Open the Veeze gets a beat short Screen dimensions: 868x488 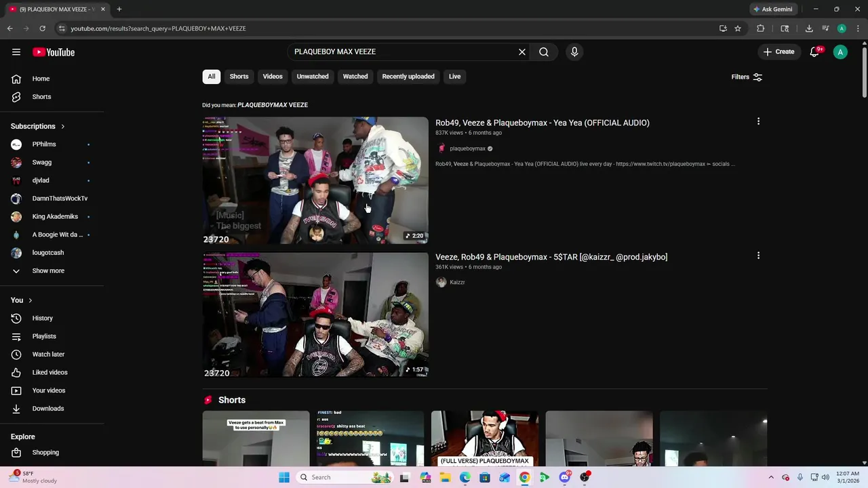tap(256, 439)
